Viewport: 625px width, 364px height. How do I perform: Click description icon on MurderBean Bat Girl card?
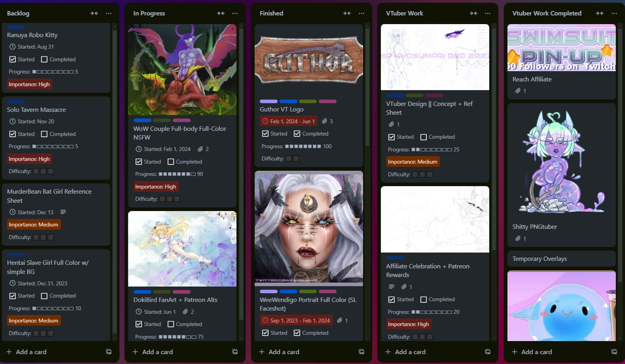tap(63, 212)
